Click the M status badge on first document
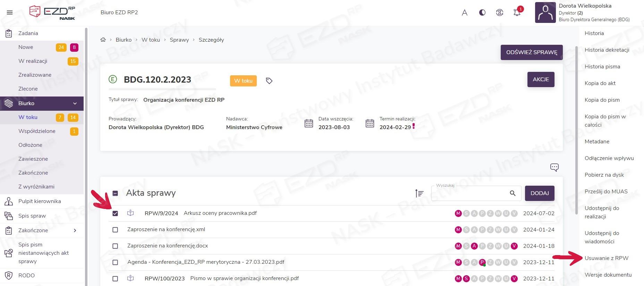 pos(458,213)
